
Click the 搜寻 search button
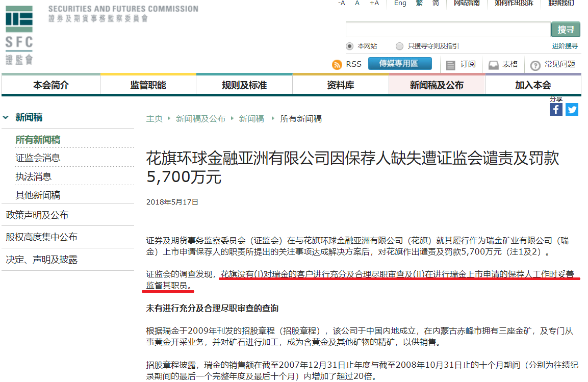coord(566,30)
